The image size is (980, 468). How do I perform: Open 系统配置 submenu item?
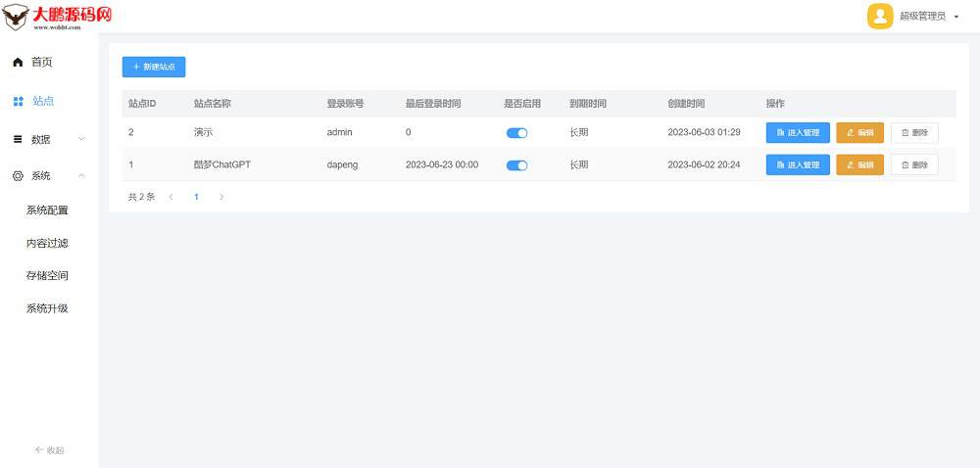pos(47,211)
